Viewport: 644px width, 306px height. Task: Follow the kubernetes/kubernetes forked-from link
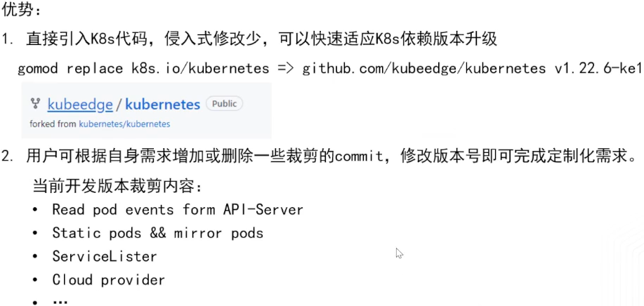pos(124,124)
